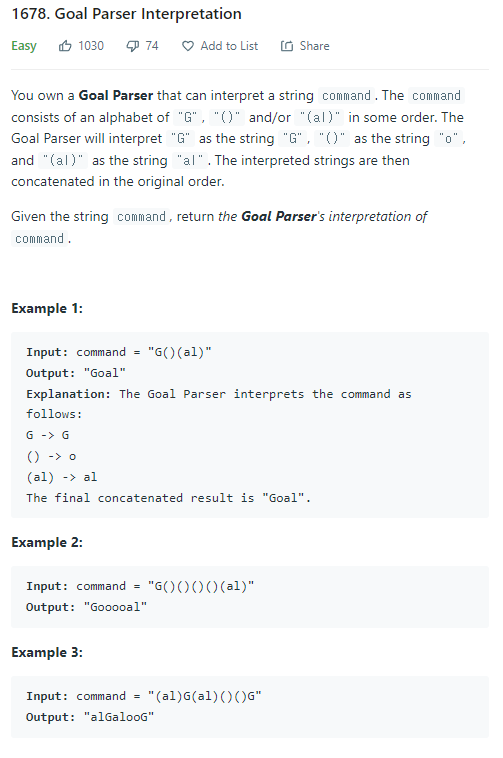Click the share arrow icon
This screenshot has width=503, height=758.
click(x=287, y=46)
